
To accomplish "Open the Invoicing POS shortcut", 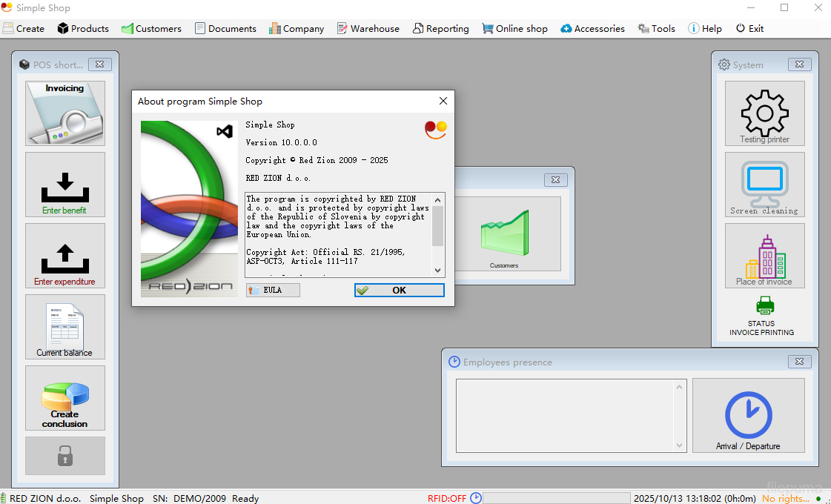I will tap(65, 113).
